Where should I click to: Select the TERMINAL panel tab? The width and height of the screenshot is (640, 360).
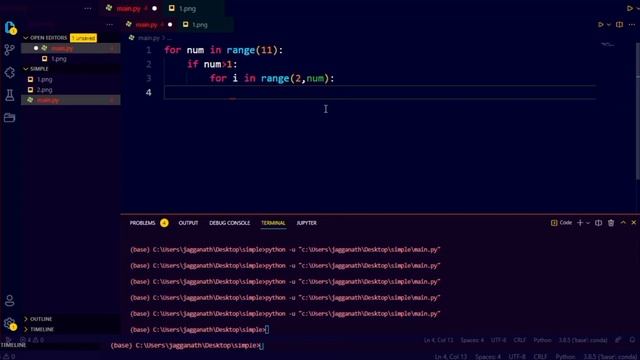(x=273, y=223)
